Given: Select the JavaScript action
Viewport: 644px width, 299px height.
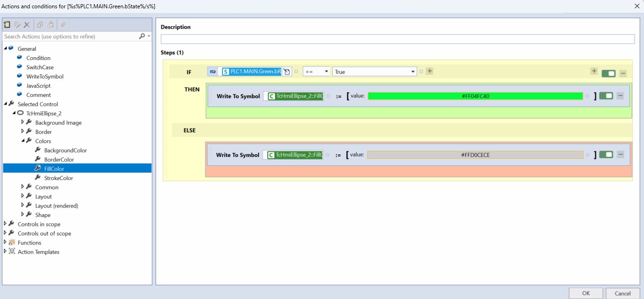Looking at the screenshot, I should (38, 86).
